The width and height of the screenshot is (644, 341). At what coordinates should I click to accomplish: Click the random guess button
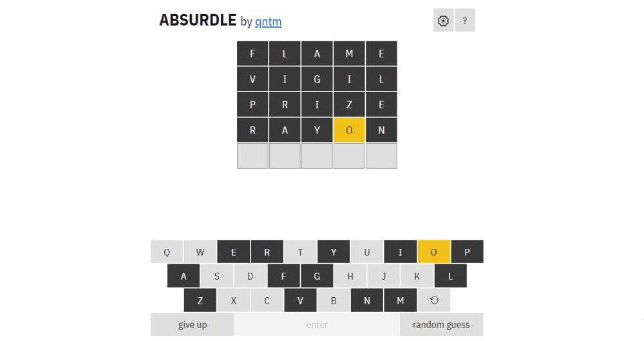441,324
